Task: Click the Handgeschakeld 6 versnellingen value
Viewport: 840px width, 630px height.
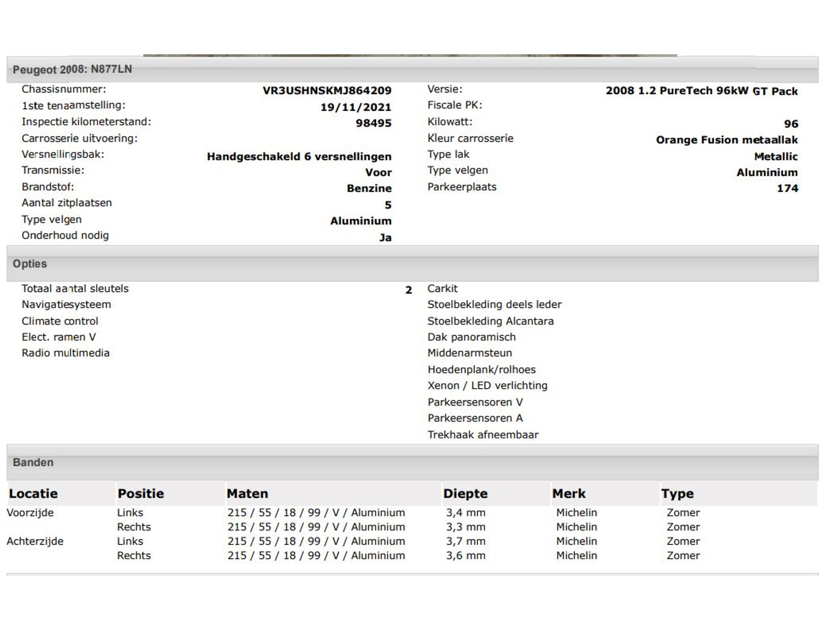Action: pos(299,157)
